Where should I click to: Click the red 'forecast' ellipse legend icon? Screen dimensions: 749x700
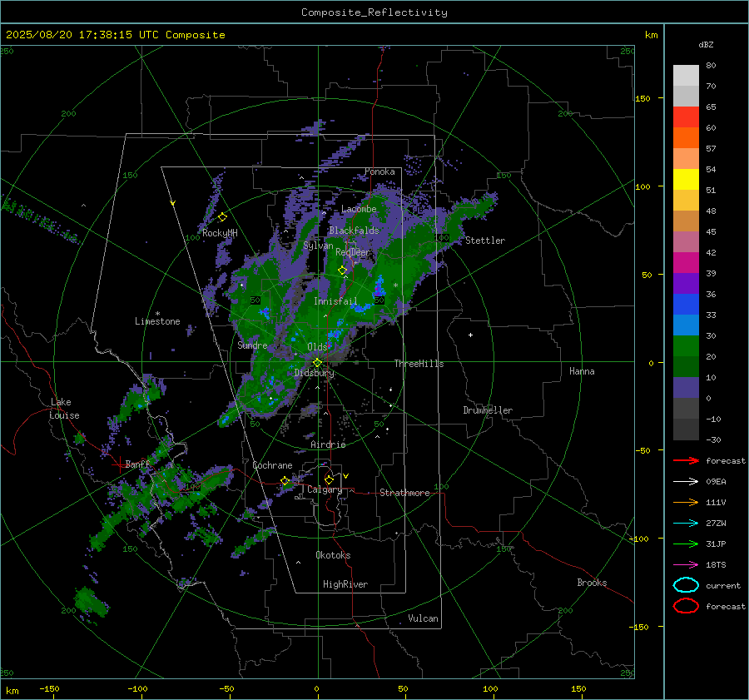[x=686, y=606]
